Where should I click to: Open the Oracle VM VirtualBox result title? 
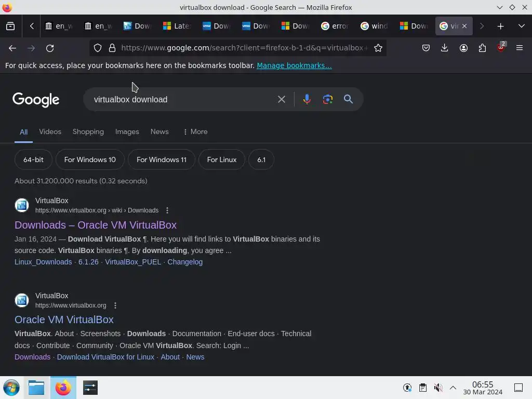coord(64,320)
